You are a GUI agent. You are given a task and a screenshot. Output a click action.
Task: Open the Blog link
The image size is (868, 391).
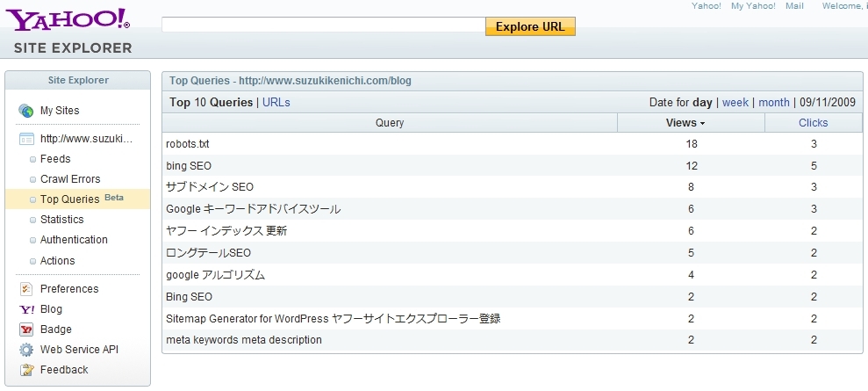point(51,309)
